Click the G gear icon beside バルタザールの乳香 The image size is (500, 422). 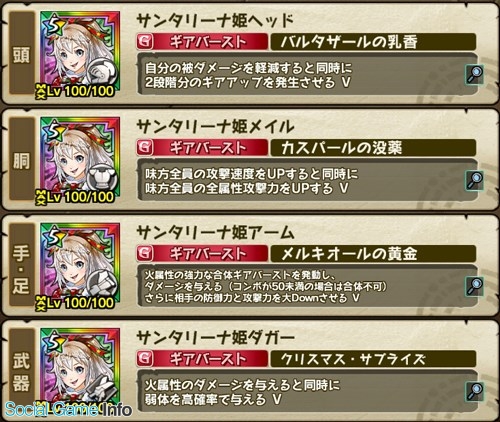(145, 42)
